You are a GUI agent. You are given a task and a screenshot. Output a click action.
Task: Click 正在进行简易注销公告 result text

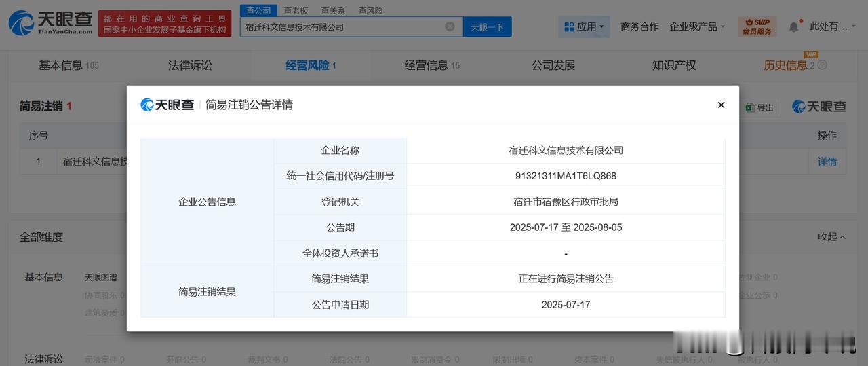coord(566,278)
